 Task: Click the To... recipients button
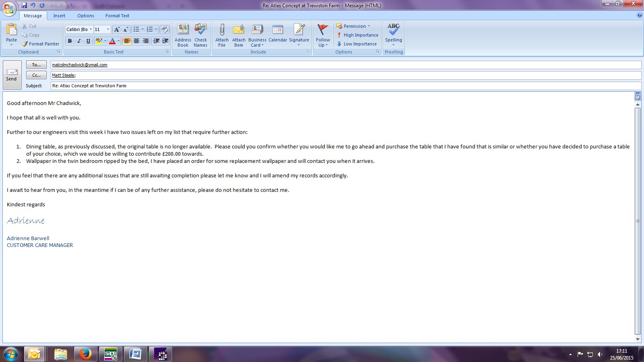click(36, 65)
